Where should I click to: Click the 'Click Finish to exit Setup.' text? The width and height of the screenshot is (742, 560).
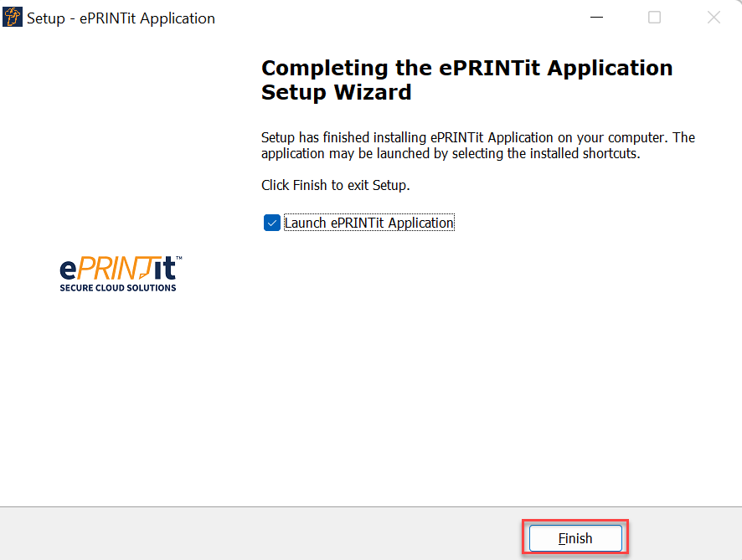(336, 185)
